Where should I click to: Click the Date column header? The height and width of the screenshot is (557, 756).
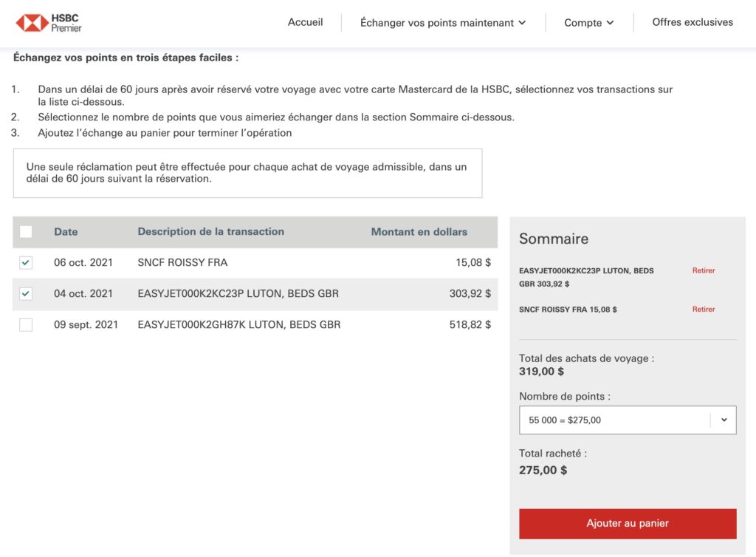coord(66,232)
